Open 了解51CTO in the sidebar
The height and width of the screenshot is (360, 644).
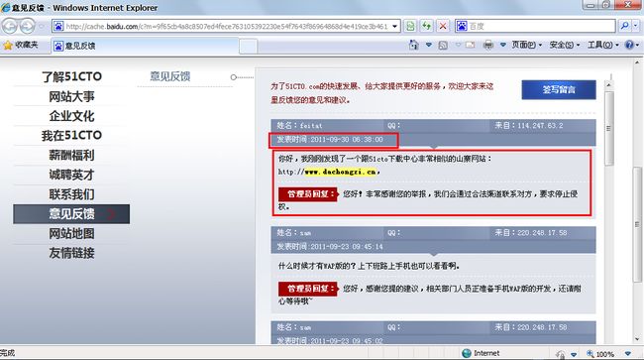tap(71, 76)
